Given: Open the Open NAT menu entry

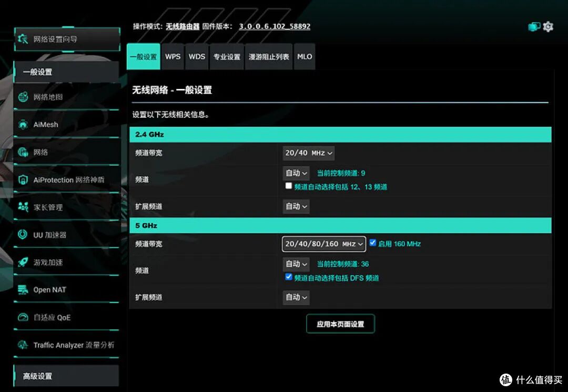Looking at the screenshot, I should 67,290.
